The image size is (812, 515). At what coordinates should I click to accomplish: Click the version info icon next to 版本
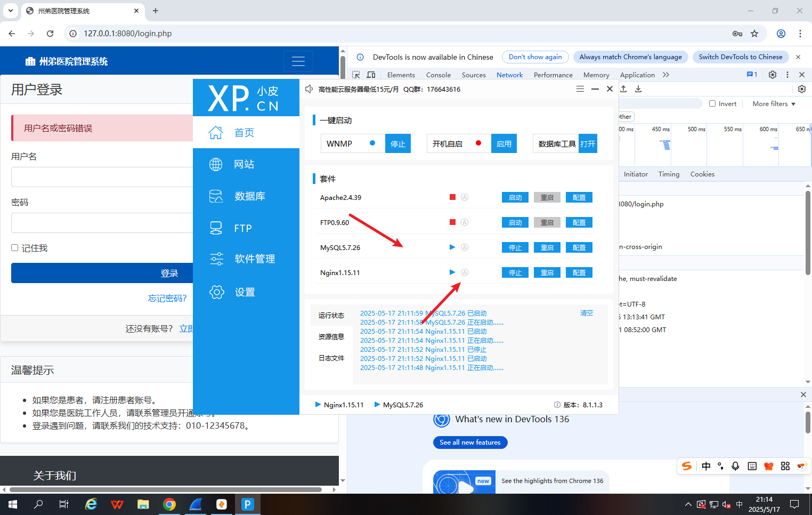click(557, 405)
